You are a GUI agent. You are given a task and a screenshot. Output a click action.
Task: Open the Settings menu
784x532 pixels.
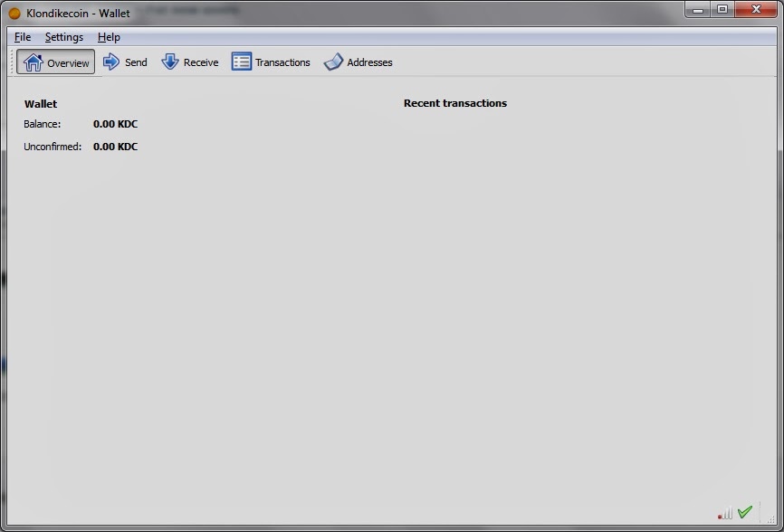point(64,37)
